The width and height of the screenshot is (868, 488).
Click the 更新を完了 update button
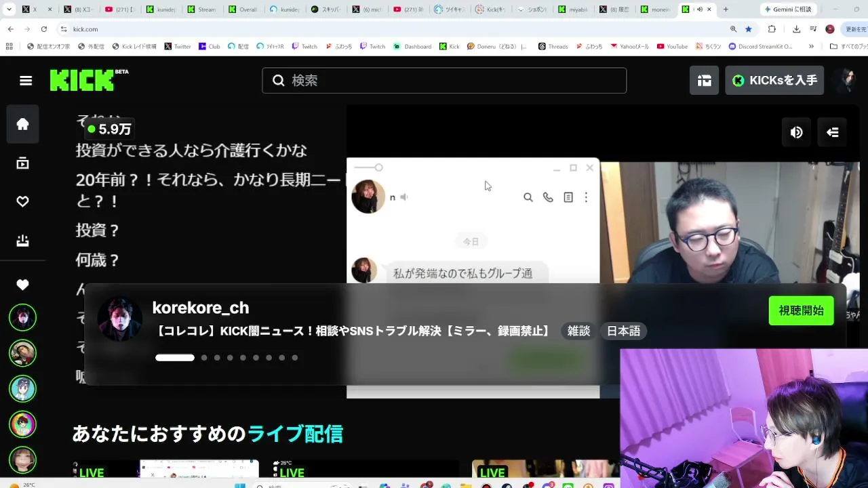[x=856, y=29]
